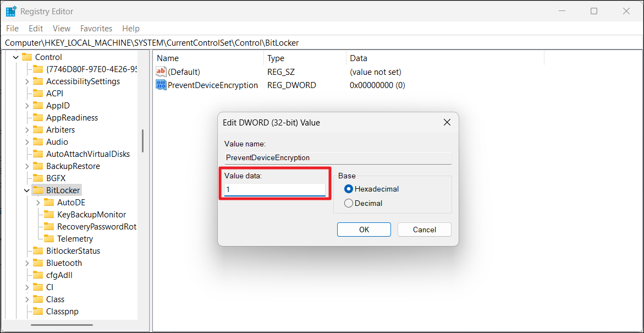Expand the Bluetooth node arrow
Image resolution: width=644 pixels, height=333 pixels.
(27, 263)
